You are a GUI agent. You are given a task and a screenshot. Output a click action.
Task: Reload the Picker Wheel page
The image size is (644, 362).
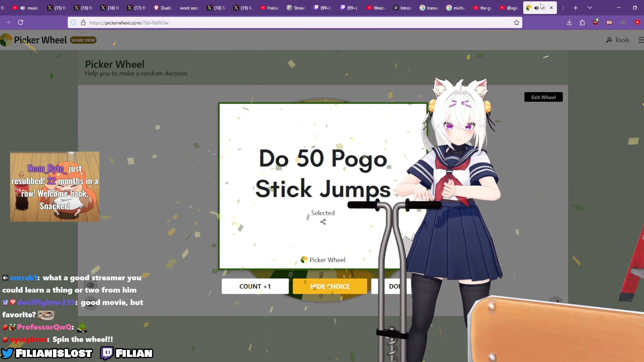coord(20,22)
